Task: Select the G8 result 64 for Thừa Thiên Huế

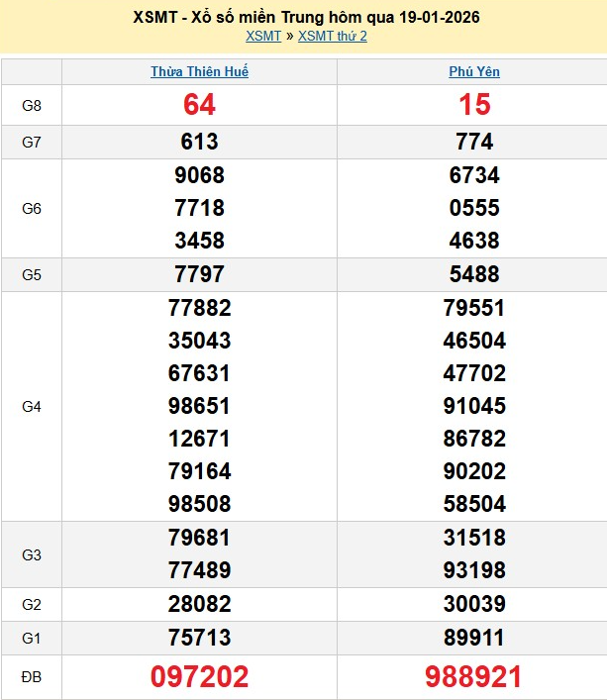Action: tap(199, 105)
